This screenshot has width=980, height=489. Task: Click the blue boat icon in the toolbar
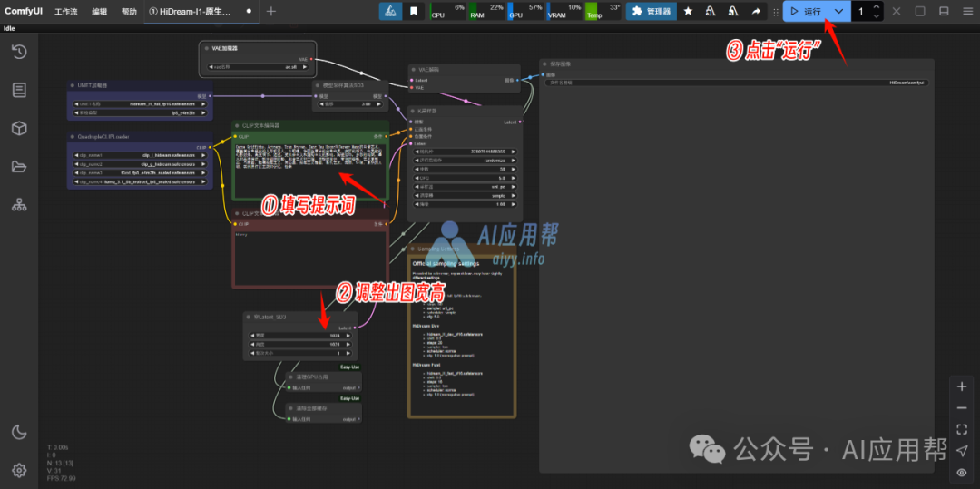(390, 11)
